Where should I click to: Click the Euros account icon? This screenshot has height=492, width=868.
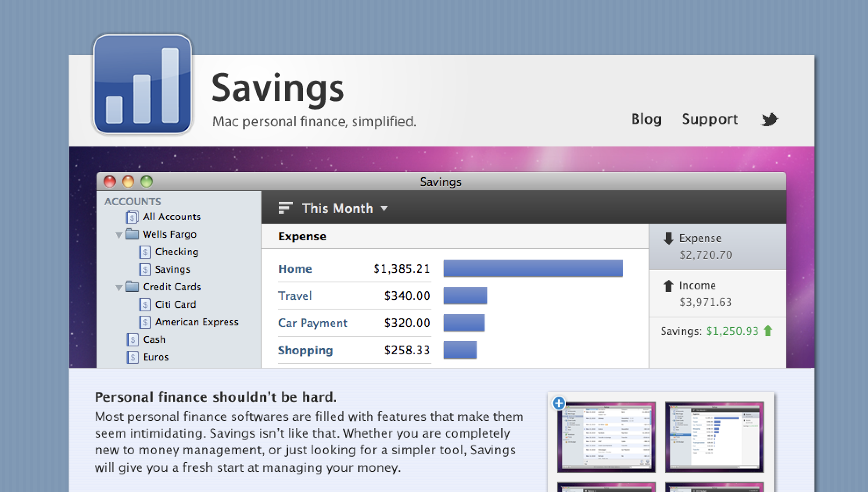click(132, 357)
